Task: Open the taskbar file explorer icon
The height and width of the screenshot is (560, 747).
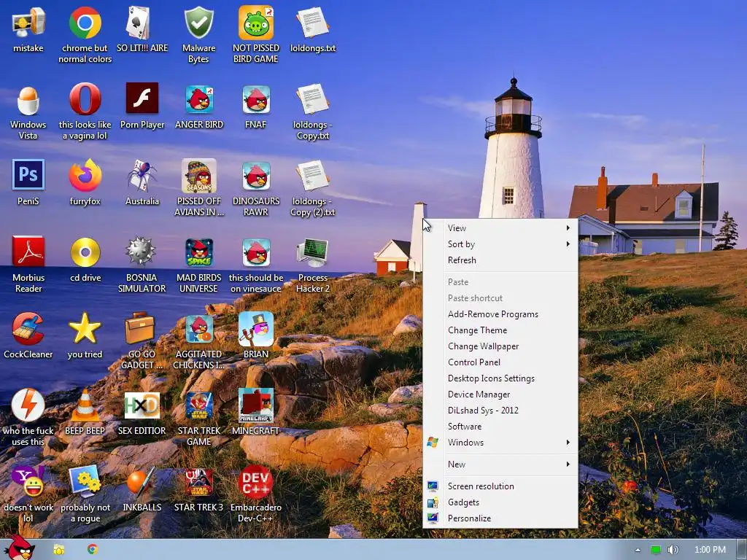Action: (58, 550)
